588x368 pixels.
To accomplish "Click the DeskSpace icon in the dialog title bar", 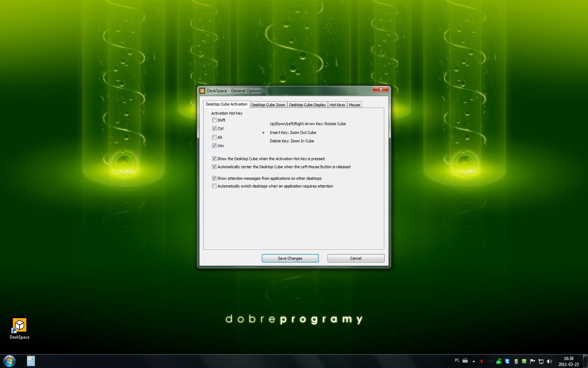I will (x=202, y=91).
